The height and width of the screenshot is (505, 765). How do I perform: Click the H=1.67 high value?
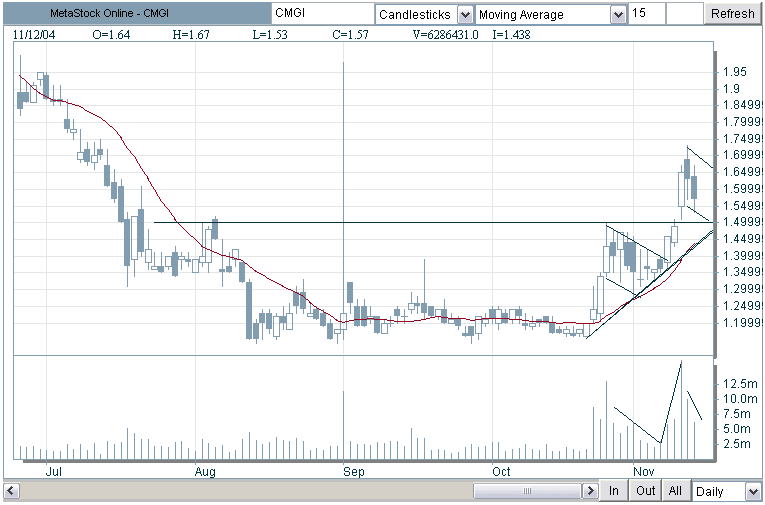191,35
